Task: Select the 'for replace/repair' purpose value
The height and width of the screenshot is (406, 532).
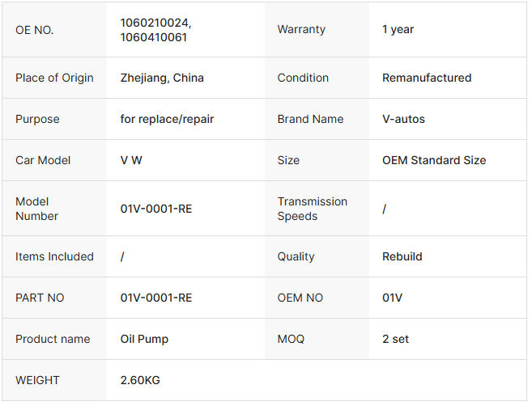Action: pyautogui.click(x=167, y=120)
